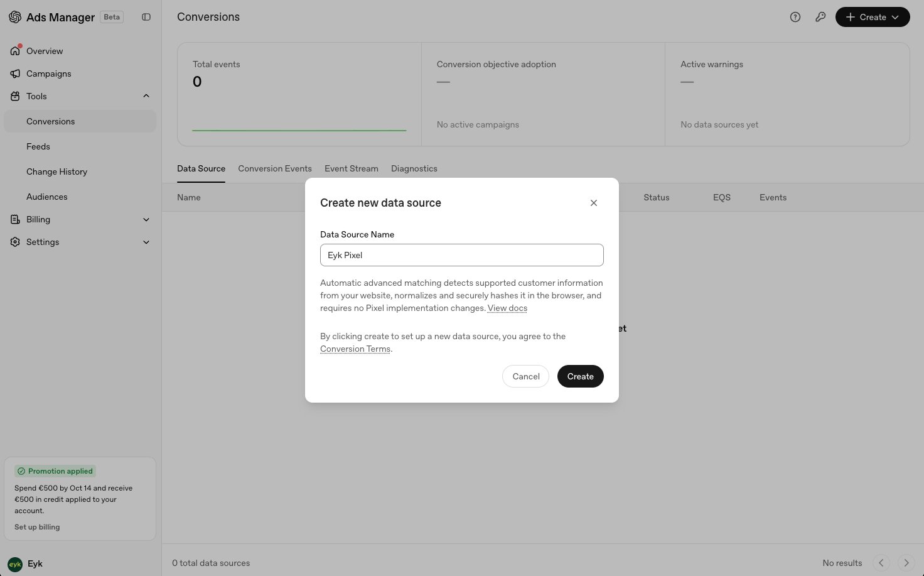Click the EQS column header
The height and width of the screenshot is (576, 924).
722,197
